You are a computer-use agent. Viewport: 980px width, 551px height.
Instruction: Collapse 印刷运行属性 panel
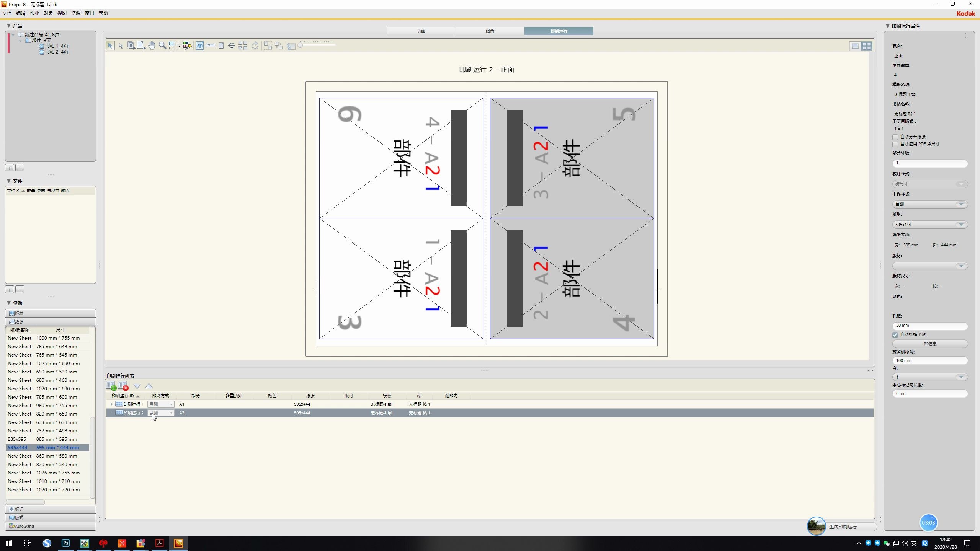[x=887, y=26]
